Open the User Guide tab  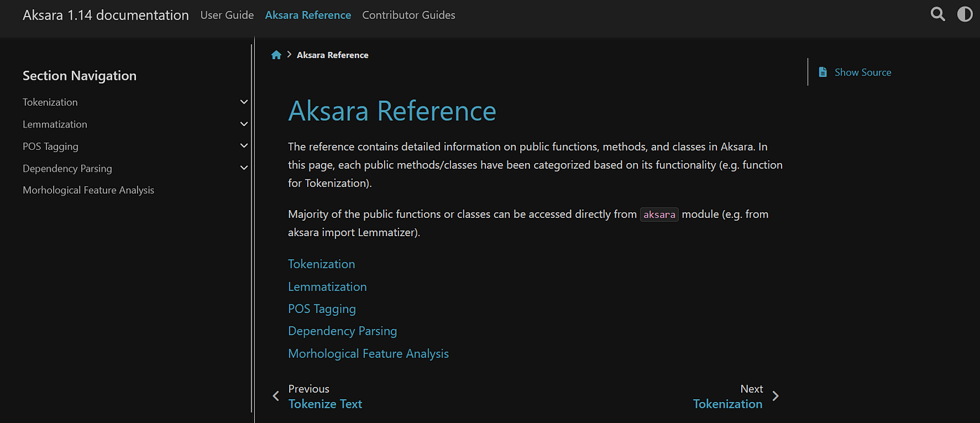pyautogui.click(x=227, y=15)
